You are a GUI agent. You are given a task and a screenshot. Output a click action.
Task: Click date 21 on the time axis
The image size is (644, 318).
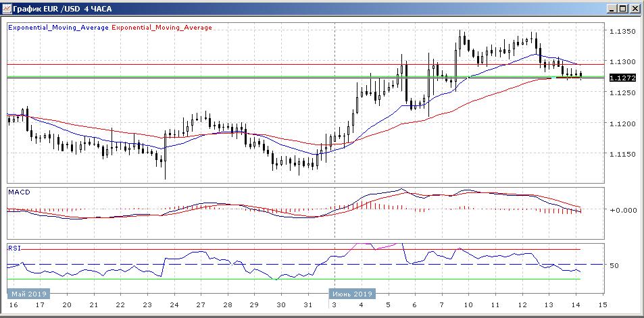[x=94, y=305]
